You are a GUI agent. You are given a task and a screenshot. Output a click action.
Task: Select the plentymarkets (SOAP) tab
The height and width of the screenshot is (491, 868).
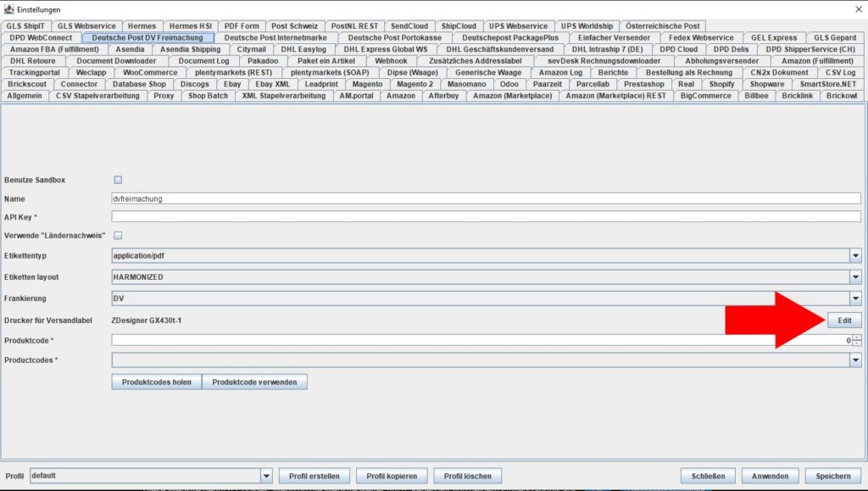click(330, 73)
